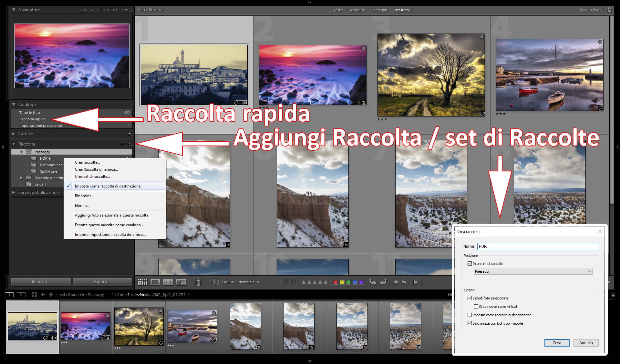
Task: Select the Painter spray can tool
Action: (198, 282)
